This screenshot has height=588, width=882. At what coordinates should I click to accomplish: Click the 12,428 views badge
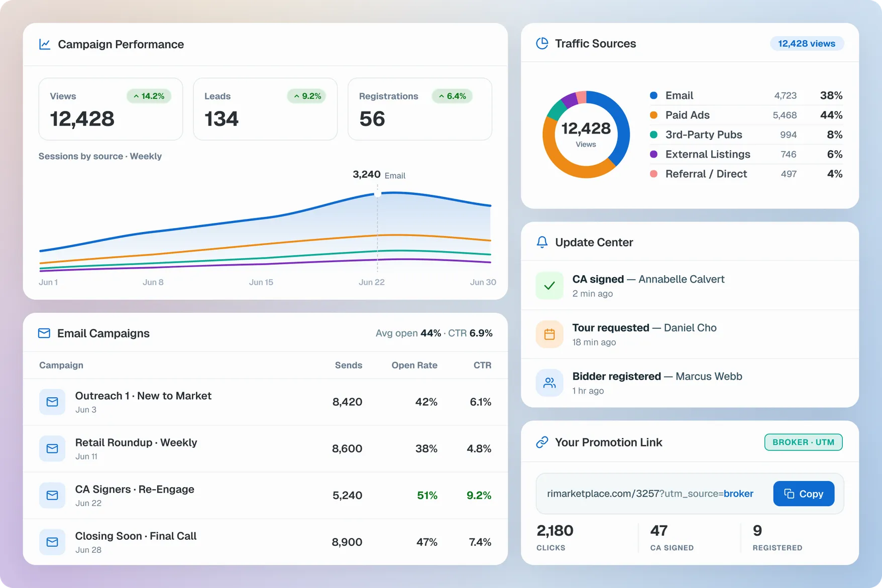pos(807,44)
